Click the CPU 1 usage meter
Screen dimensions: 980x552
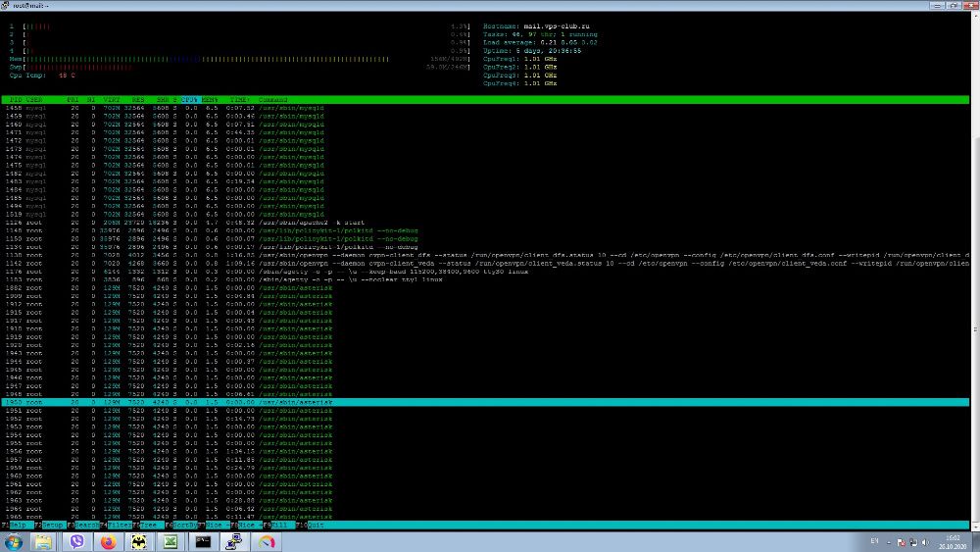tap(239, 26)
